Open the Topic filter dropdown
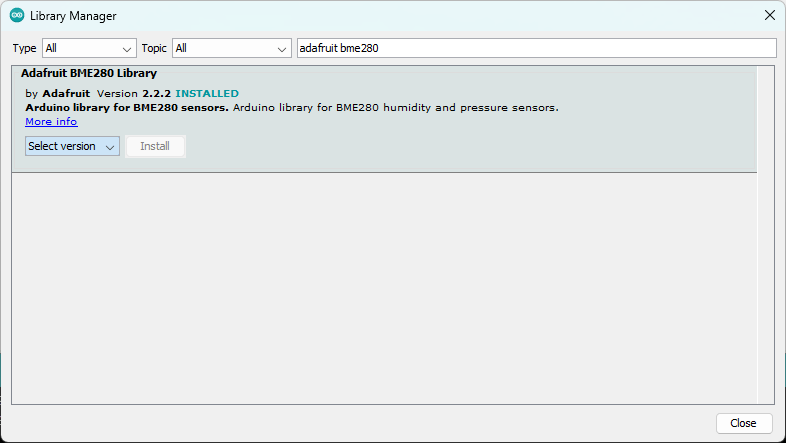 coord(231,48)
